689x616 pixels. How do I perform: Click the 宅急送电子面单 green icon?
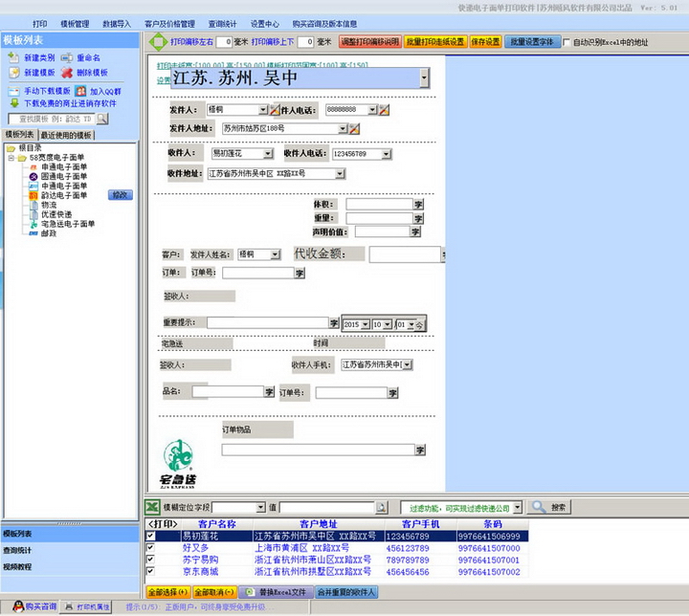(x=33, y=224)
